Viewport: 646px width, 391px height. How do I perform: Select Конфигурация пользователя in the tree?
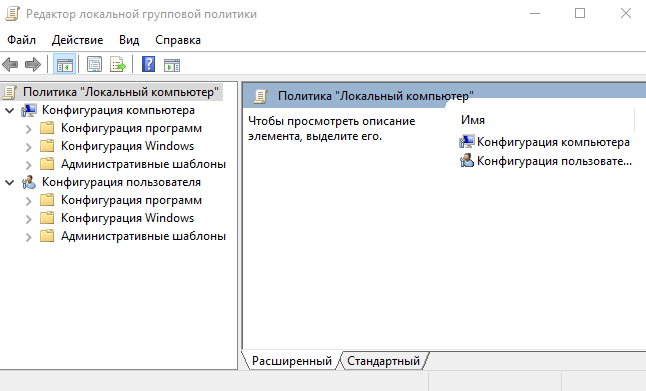click(x=121, y=182)
